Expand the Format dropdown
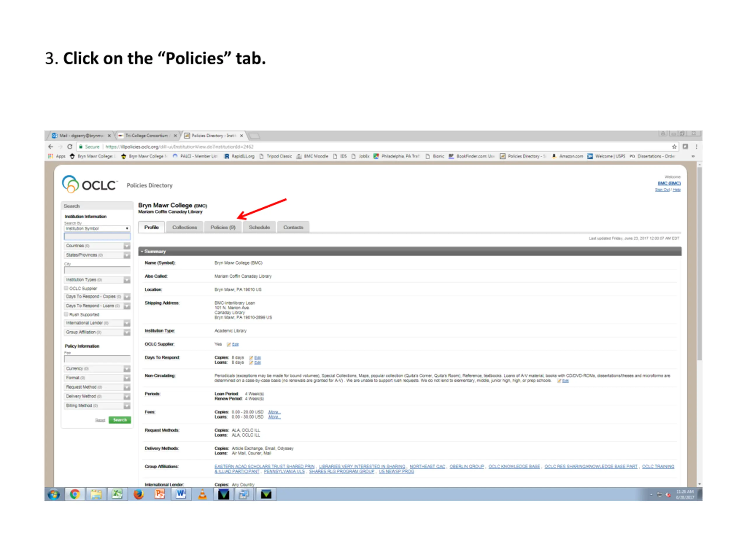Viewport: 747px width, 560px height. click(x=127, y=378)
